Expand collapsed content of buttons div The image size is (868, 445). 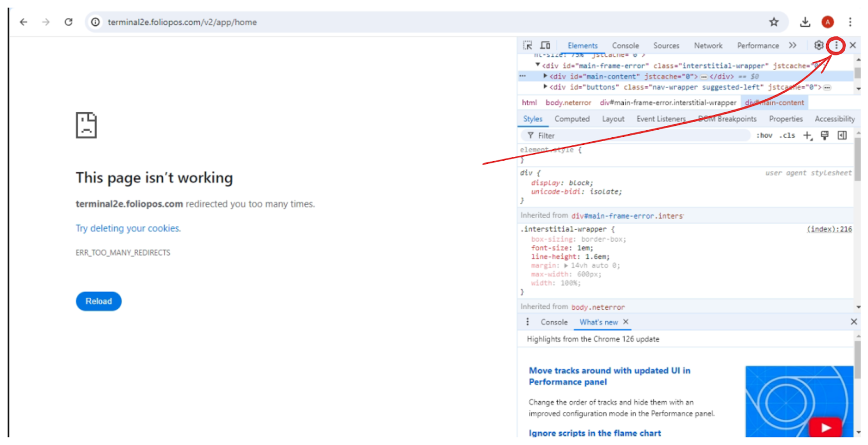click(x=827, y=87)
